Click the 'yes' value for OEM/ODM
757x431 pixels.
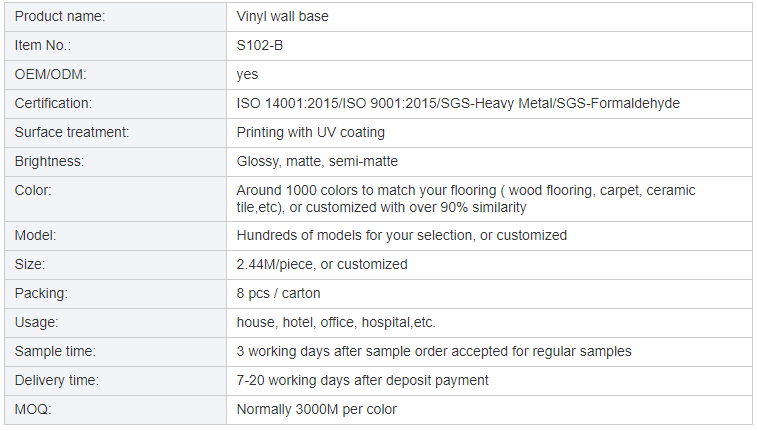point(247,74)
